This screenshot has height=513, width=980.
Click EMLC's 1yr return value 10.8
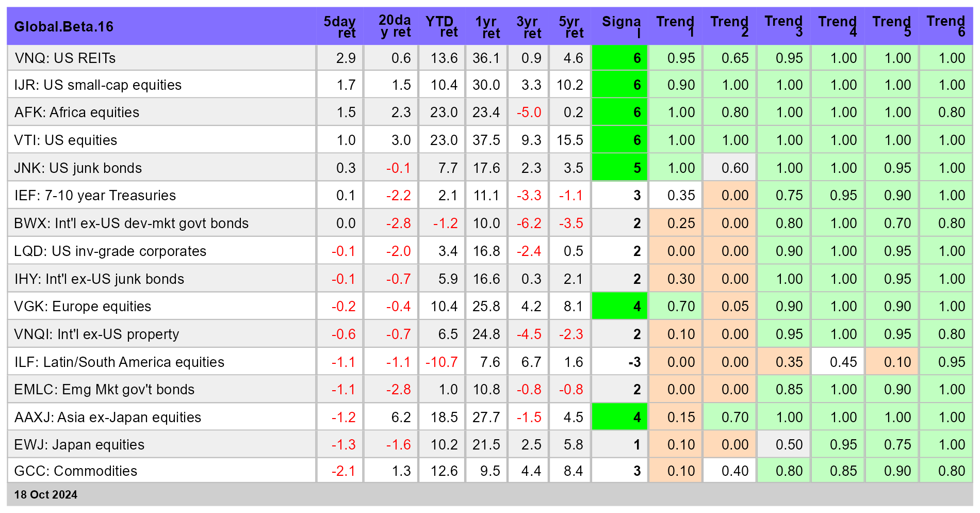pos(486,389)
